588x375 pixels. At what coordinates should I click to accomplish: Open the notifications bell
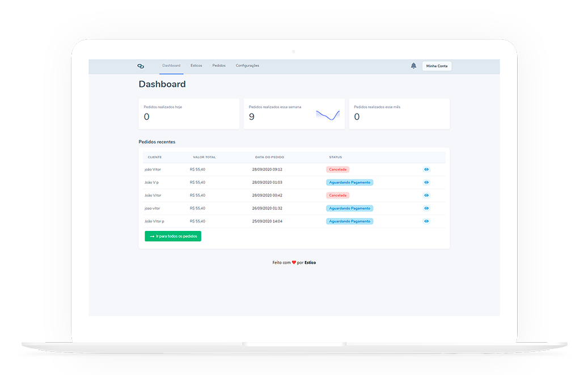coord(413,66)
